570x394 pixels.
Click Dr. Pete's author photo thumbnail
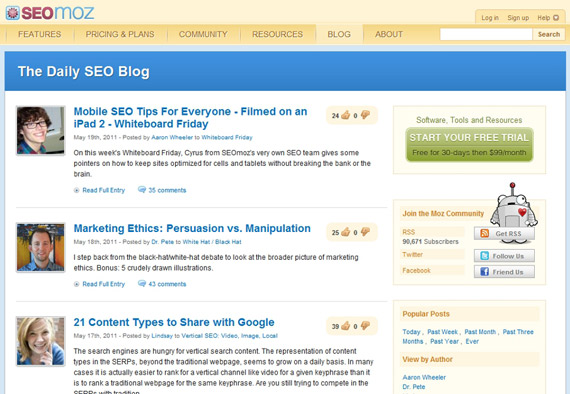pyautogui.click(x=41, y=247)
